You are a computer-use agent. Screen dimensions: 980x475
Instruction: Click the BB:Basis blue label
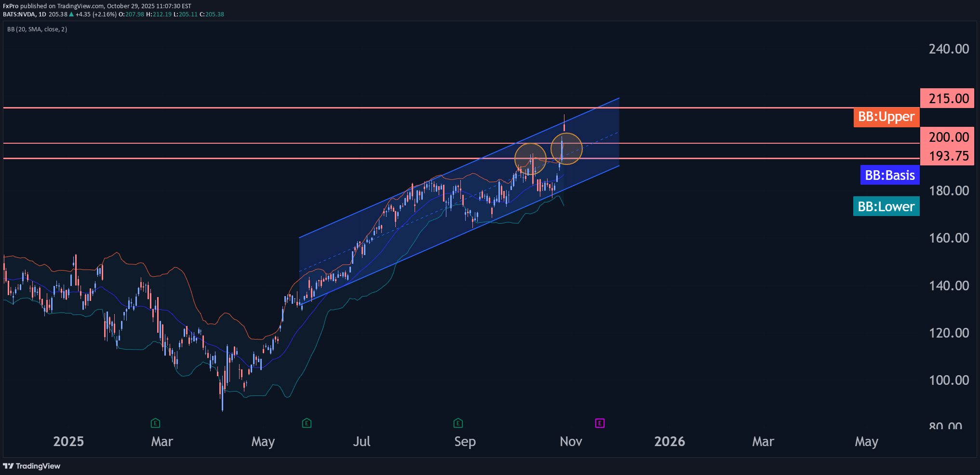tap(889, 176)
